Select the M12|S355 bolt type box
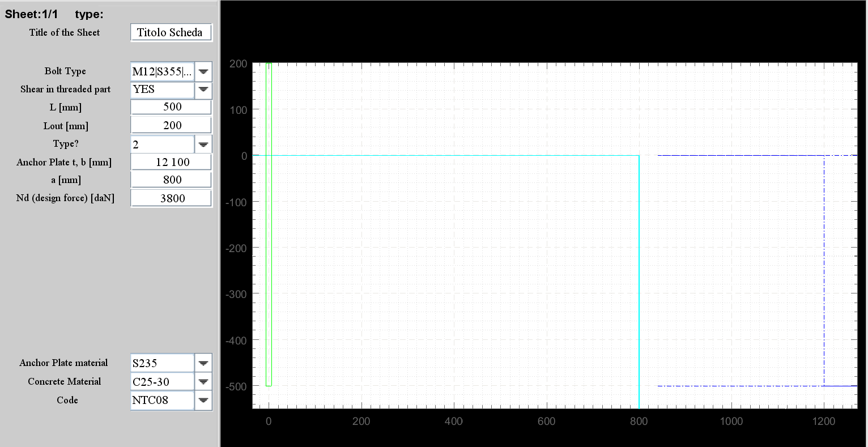This screenshot has width=868, height=447. click(163, 71)
